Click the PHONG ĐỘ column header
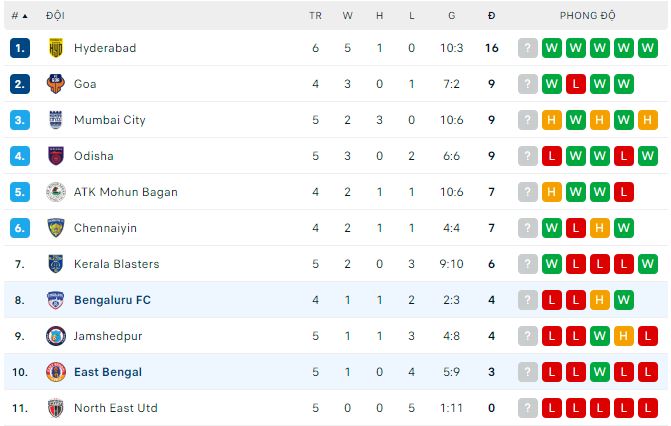The image size is (671, 426). tap(587, 16)
